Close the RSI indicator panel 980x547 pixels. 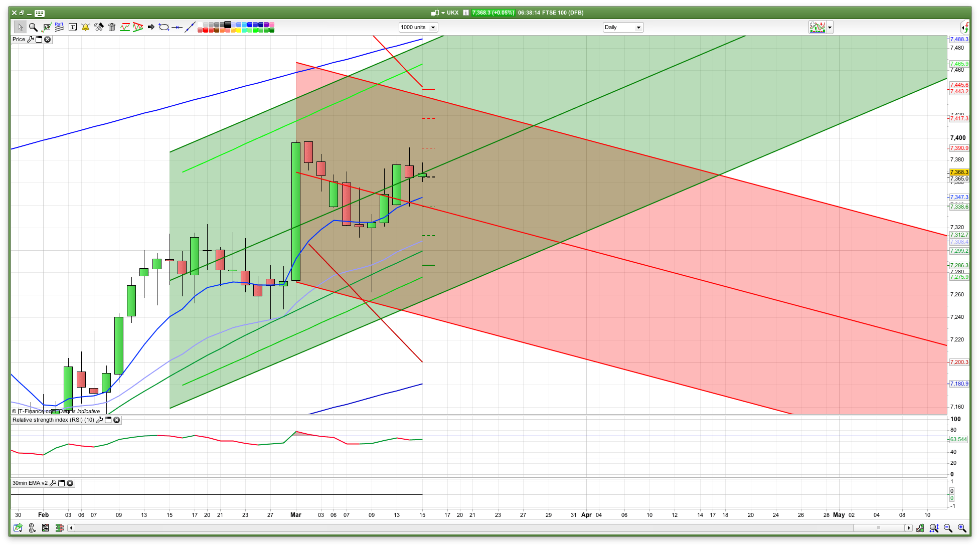(116, 420)
